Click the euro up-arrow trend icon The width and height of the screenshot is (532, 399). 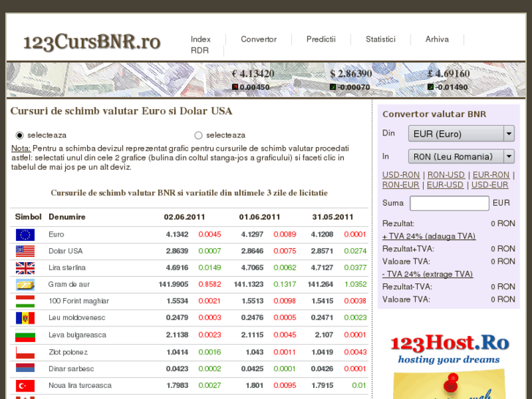[235, 87]
